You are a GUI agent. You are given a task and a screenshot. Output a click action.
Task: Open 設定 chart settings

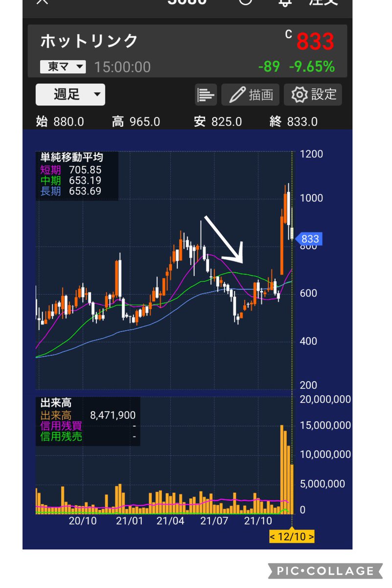click(313, 95)
